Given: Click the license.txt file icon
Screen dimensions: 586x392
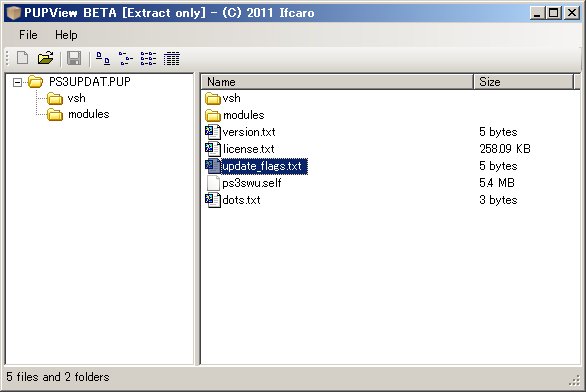Looking at the screenshot, I should 213,149.
